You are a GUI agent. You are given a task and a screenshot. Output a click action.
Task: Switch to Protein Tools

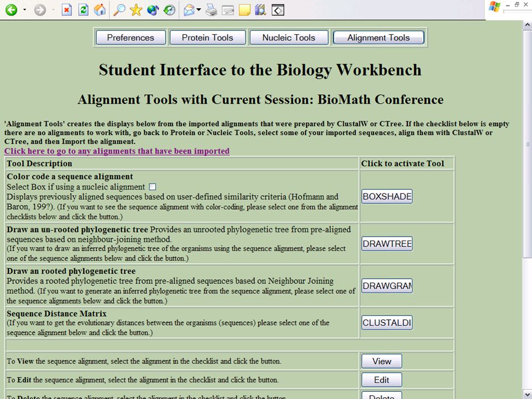207,37
